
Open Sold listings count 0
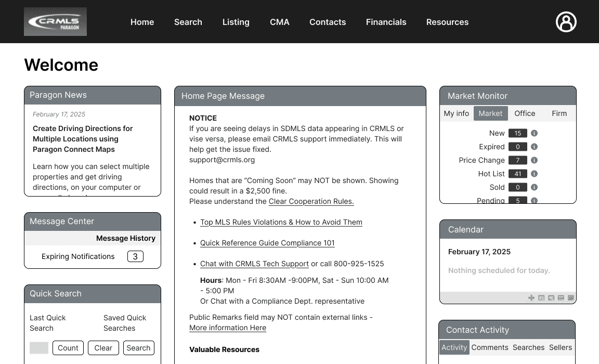coord(518,187)
